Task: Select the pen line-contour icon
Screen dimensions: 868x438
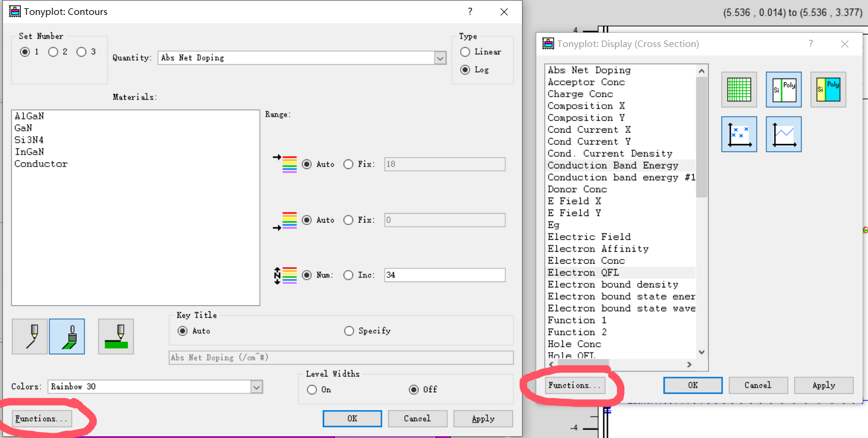Action: coord(29,336)
